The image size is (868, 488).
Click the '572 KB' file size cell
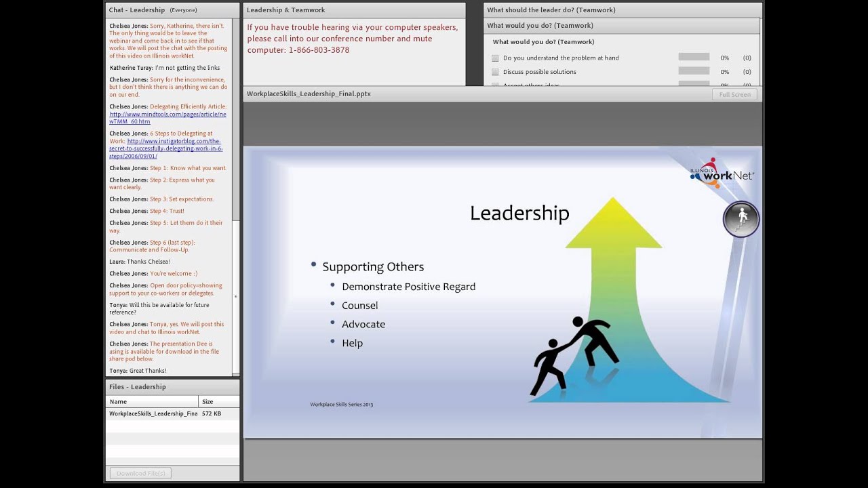tap(212, 413)
